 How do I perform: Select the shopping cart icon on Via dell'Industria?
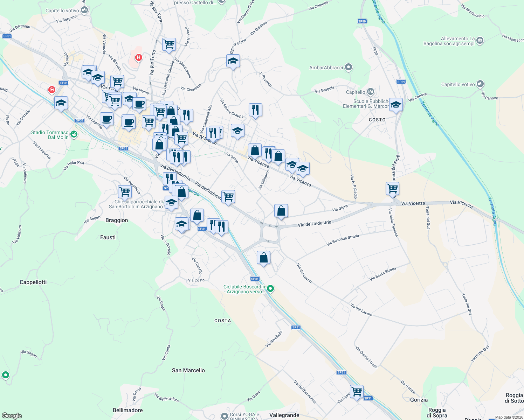pos(228,196)
